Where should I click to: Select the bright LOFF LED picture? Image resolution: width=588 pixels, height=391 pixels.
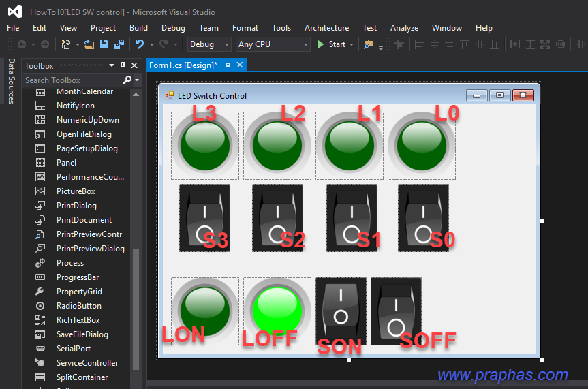tap(277, 311)
